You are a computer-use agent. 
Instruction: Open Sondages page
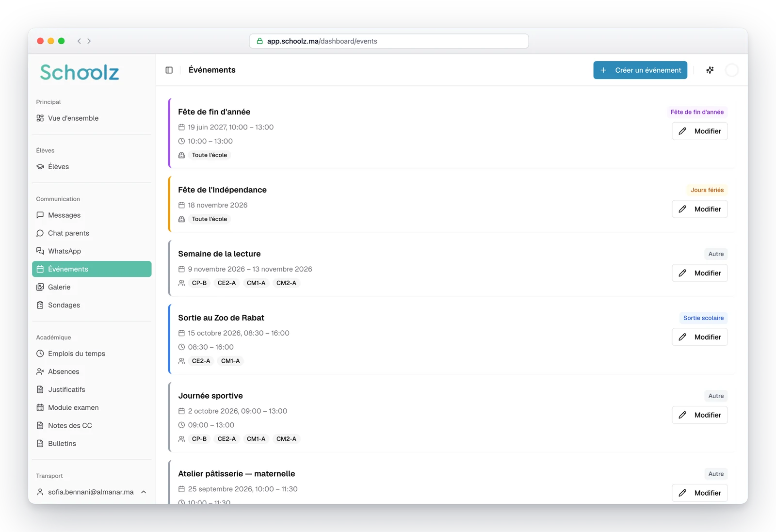(92, 305)
